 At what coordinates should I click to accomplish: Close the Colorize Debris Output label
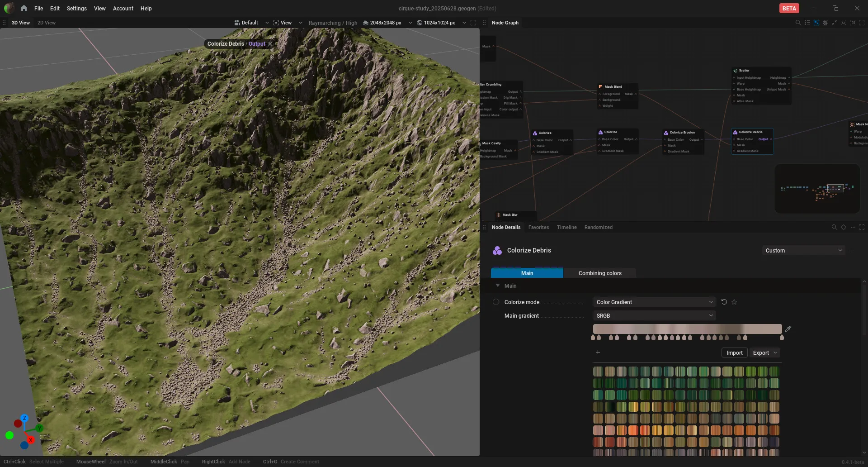pyautogui.click(x=270, y=44)
